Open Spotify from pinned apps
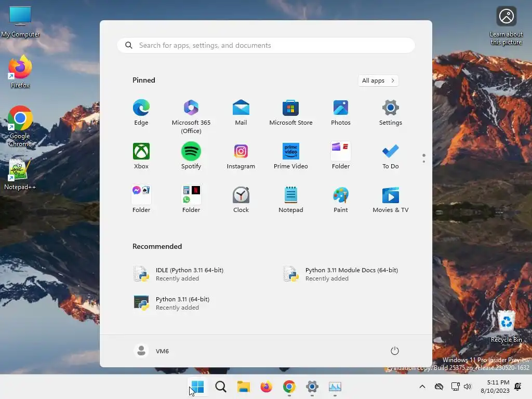This screenshot has height=399, width=532. 191,156
